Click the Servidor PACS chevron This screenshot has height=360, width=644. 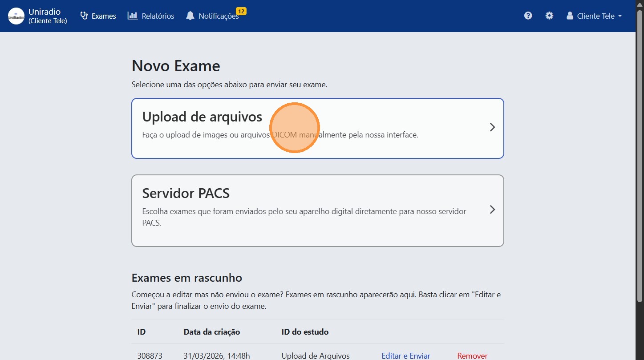point(492,210)
